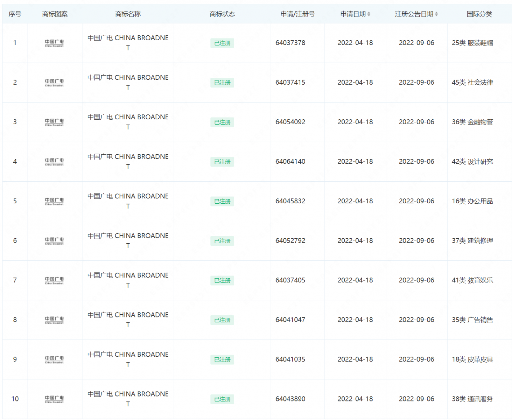Open trademark logo thumbnail in row 9
512x420 pixels.
pos(54,359)
